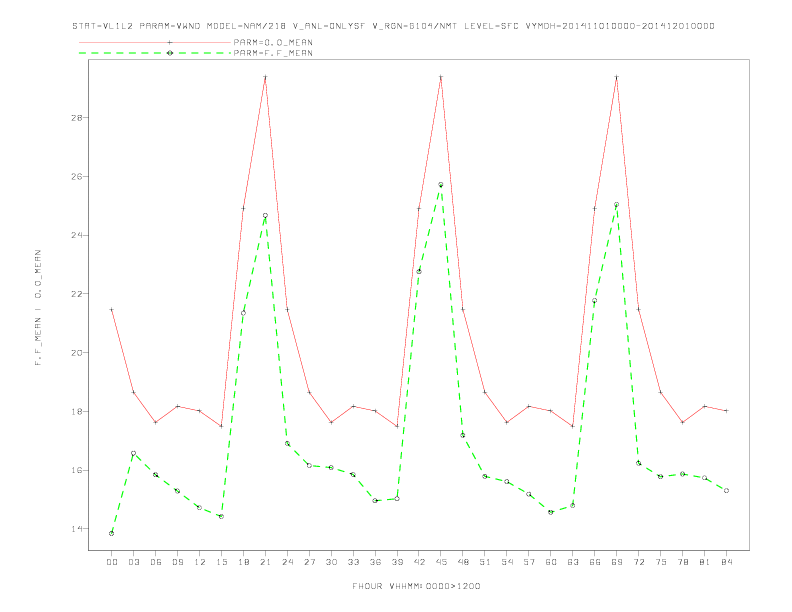Click the x-axis tick label 21

coord(265,562)
